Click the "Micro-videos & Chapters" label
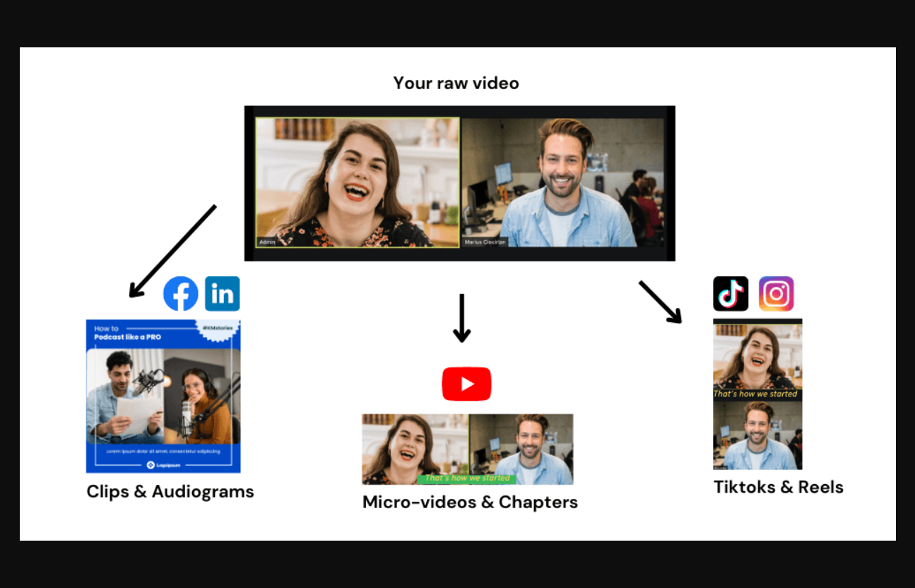 click(x=470, y=502)
